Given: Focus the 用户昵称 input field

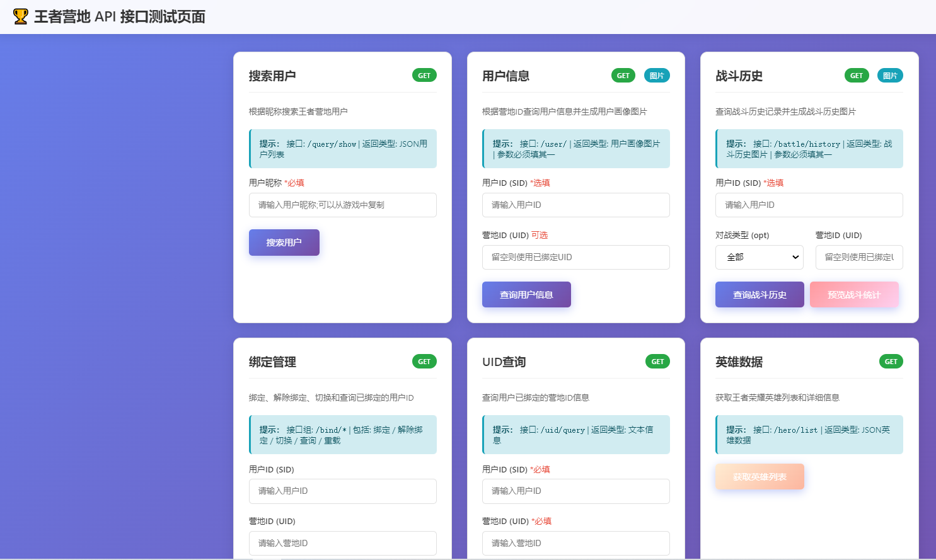Looking at the screenshot, I should pos(342,205).
